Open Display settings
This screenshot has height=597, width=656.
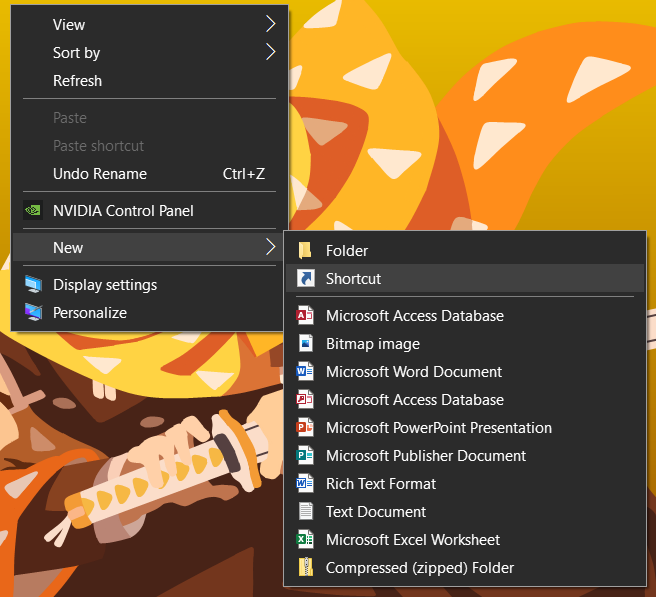tap(150, 284)
